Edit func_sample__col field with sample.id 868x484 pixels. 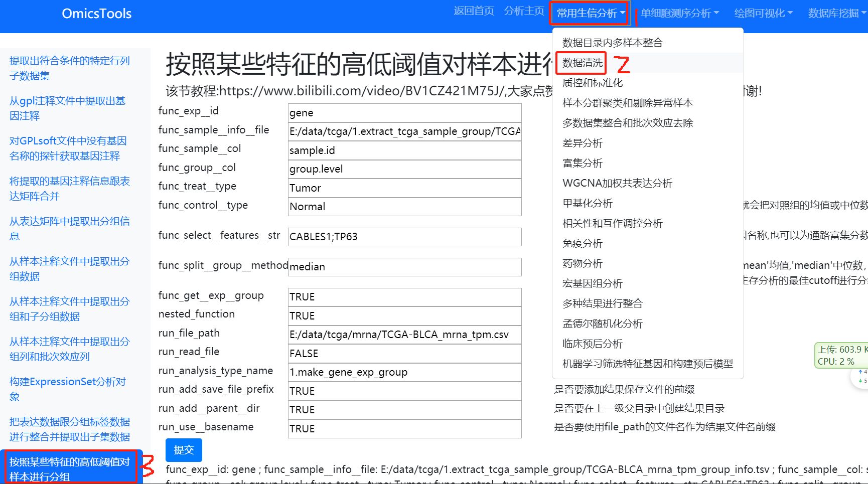404,150
